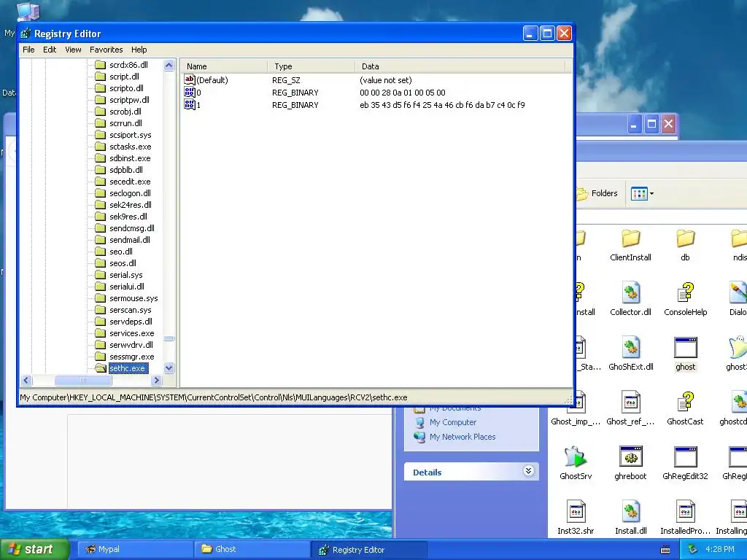Select the secedit.exe registry key
The width and height of the screenshot is (747, 560).
click(130, 182)
